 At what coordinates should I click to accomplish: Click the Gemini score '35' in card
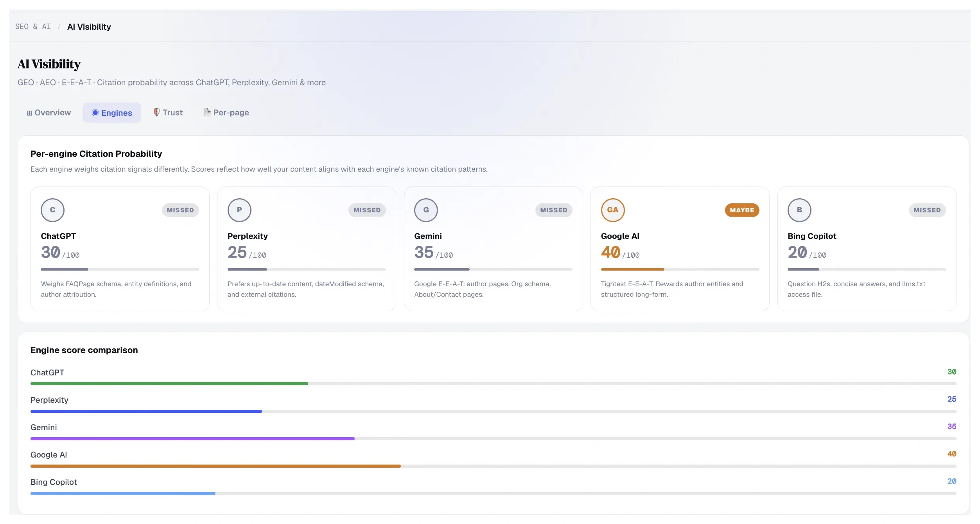click(424, 252)
